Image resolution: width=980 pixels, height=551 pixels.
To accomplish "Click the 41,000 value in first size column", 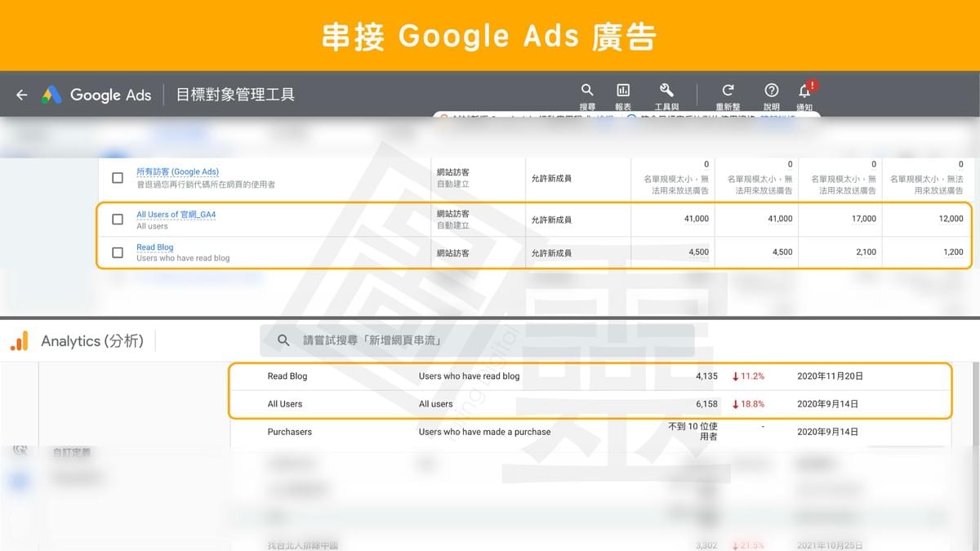I will click(x=697, y=219).
